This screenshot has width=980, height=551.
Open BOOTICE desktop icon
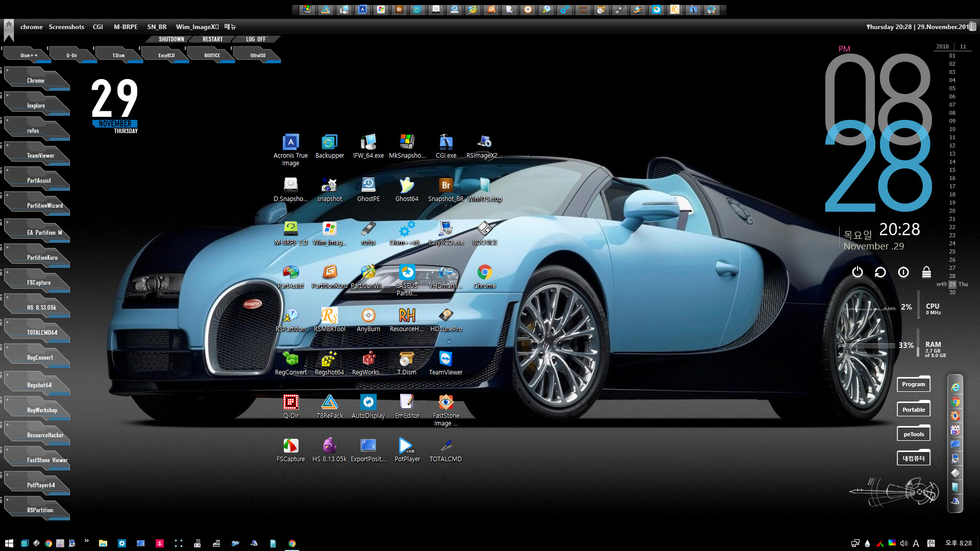pos(484,233)
